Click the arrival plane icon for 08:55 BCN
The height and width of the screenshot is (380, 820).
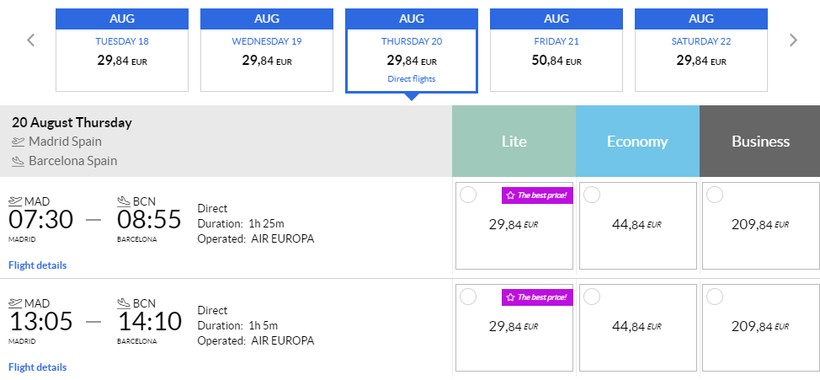124,201
